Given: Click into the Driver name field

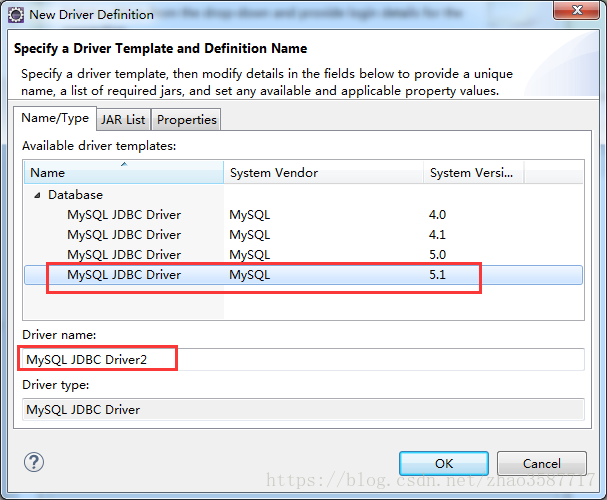Looking at the screenshot, I should point(304,360).
